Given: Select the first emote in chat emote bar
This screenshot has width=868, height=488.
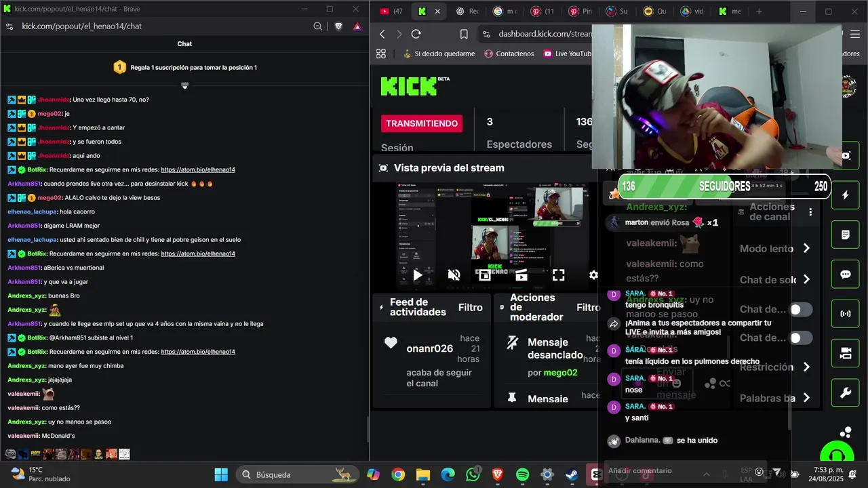Looking at the screenshot, I should (10, 454).
